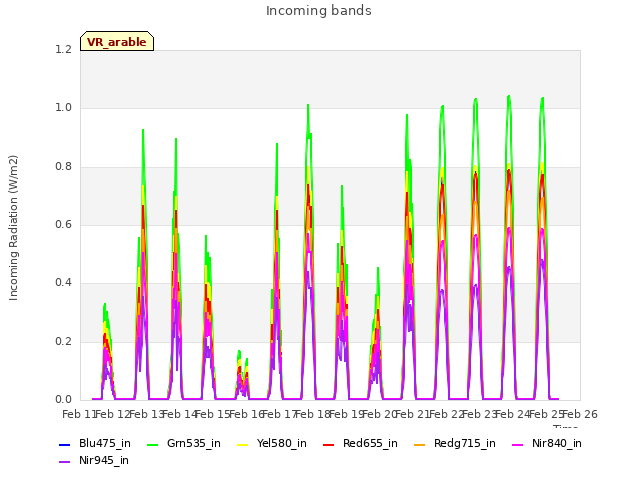The image size is (640, 480).
Task: Click the Feb 11 x-axis label
Action: coord(79,414)
